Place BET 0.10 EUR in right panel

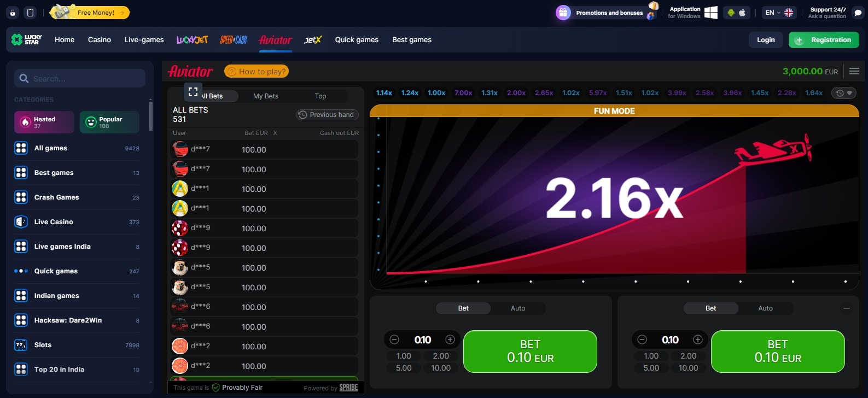pos(778,352)
